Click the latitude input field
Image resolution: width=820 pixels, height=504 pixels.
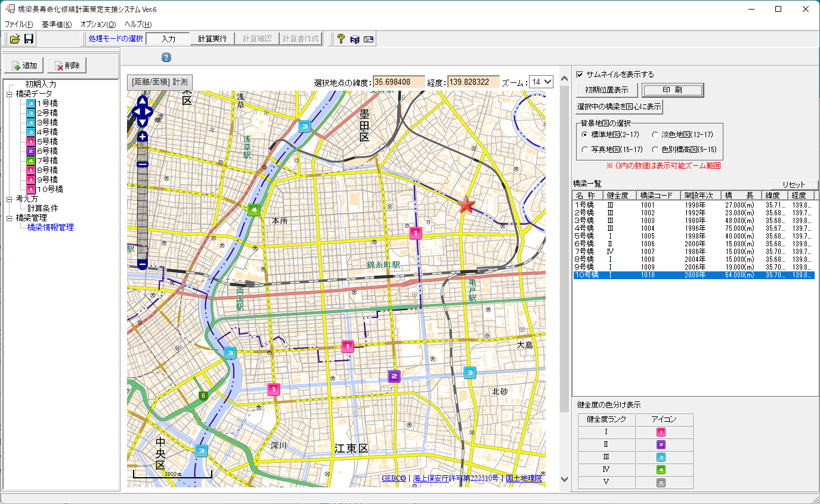click(398, 82)
